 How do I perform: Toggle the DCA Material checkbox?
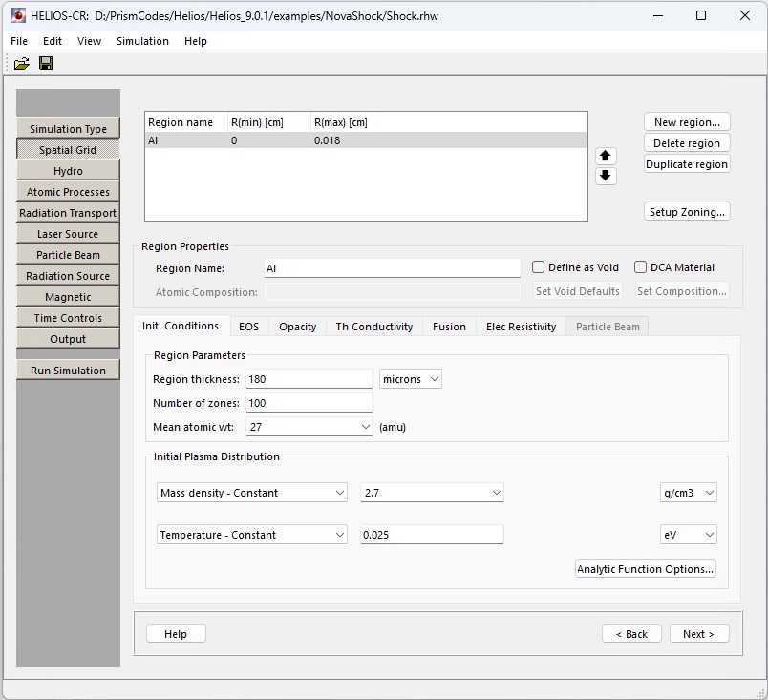641,267
